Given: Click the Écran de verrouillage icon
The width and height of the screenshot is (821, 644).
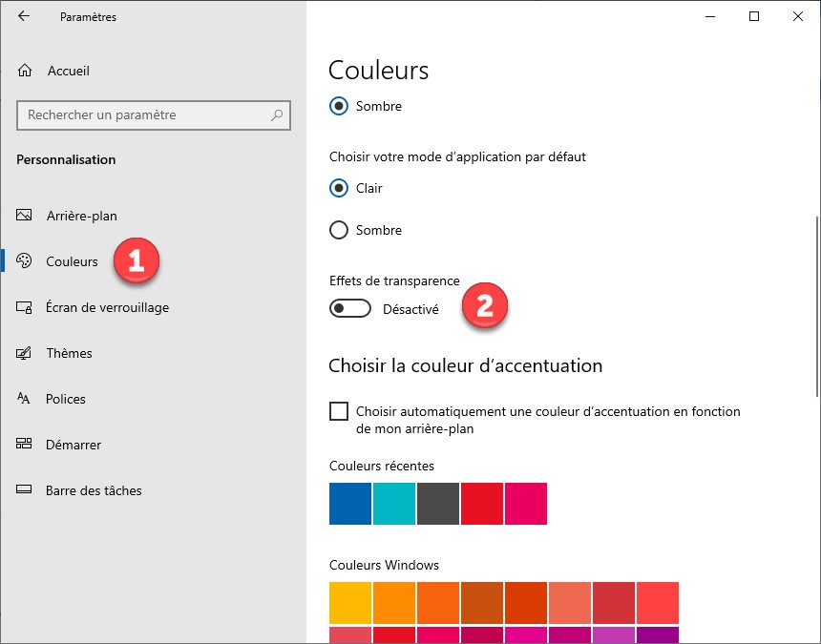Looking at the screenshot, I should 25,307.
